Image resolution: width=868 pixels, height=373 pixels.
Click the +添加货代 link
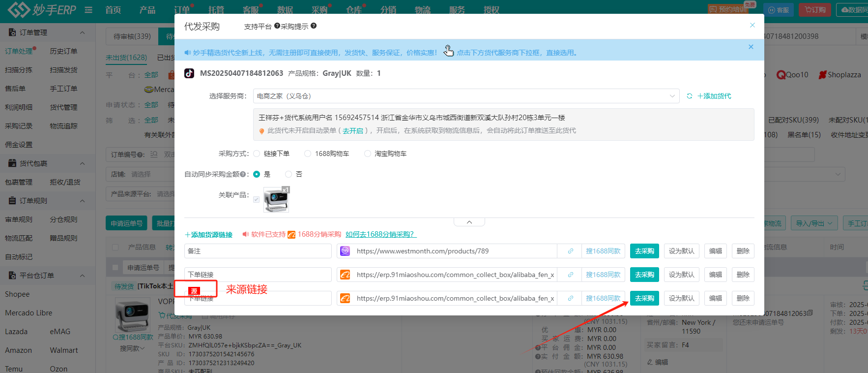click(714, 96)
